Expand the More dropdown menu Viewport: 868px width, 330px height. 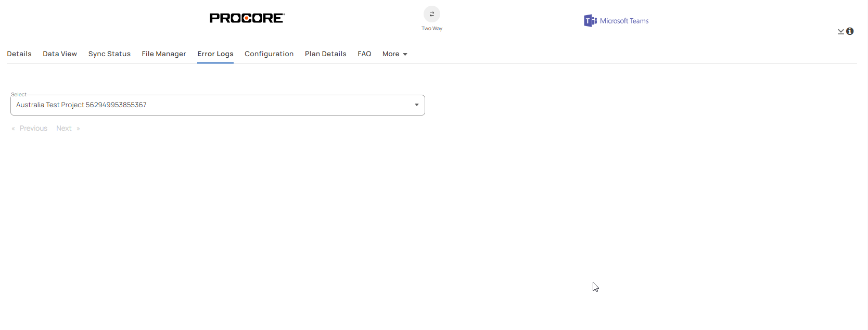[x=395, y=54]
